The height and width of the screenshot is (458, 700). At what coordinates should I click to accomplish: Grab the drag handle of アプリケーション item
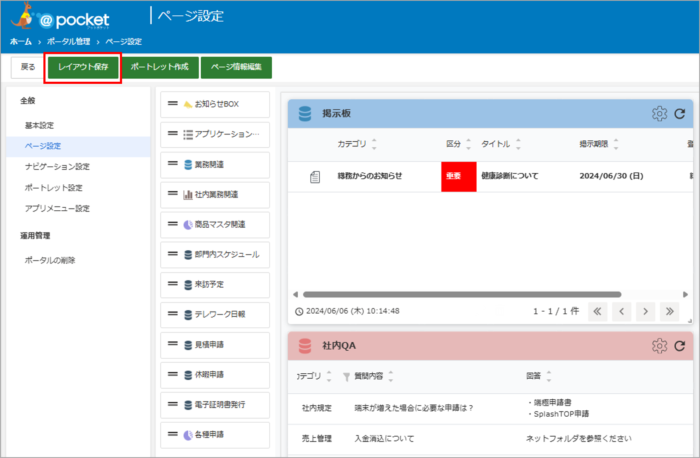point(173,133)
